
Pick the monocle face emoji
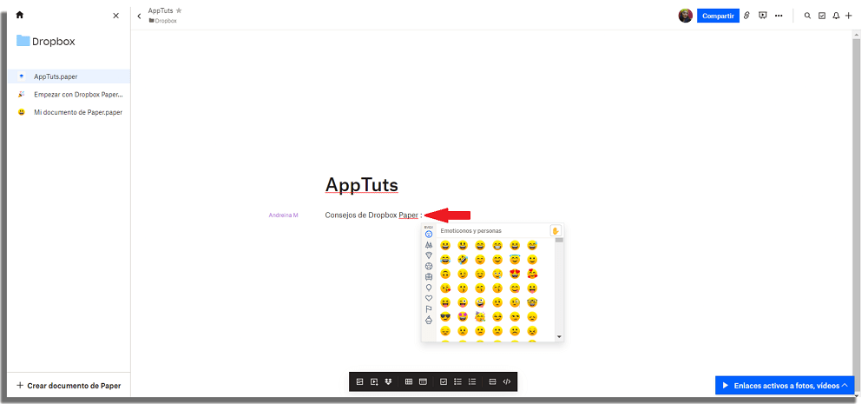click(515, 302)
